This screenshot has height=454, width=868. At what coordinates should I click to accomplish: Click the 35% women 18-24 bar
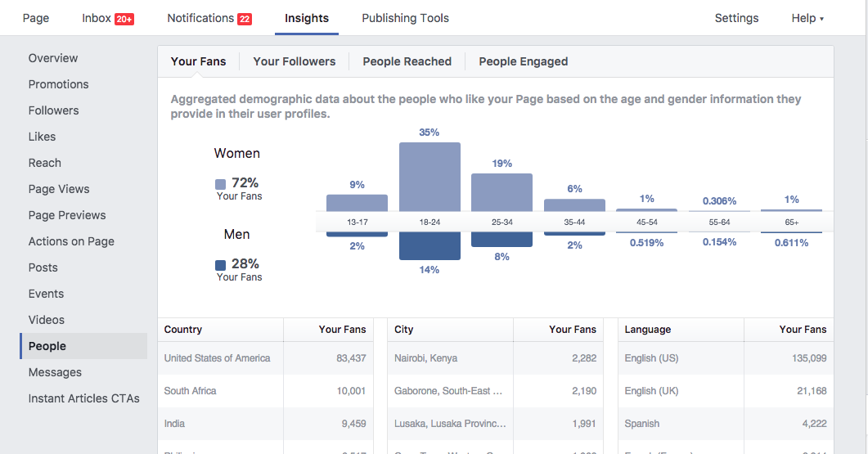[x=430, y=176]
